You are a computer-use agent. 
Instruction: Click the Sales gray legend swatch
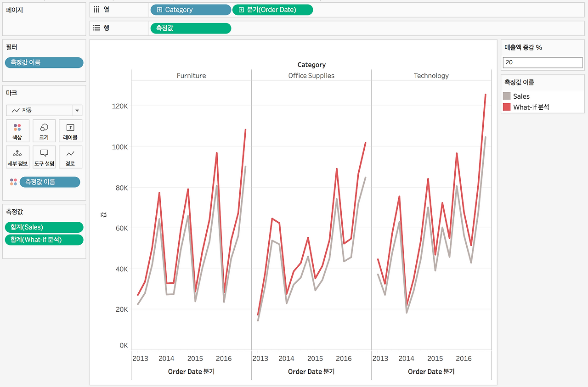click(x=507, y=96)
